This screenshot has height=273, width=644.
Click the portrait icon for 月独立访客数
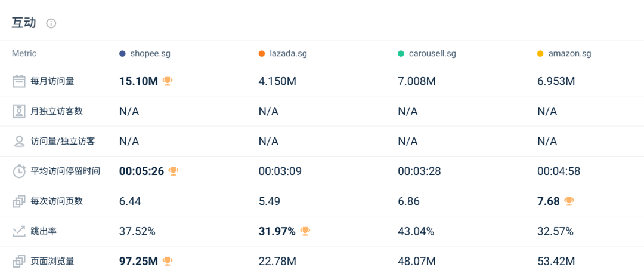(19, 111)
